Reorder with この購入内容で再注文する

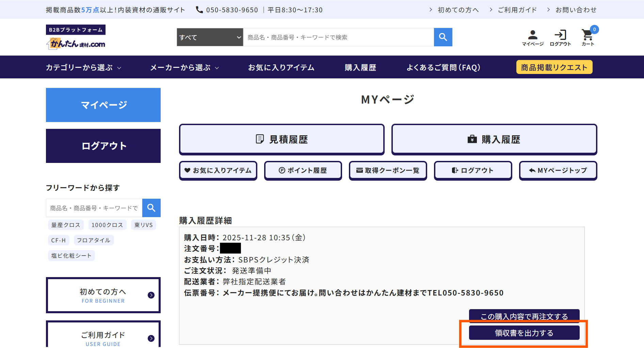pyautogui.click(x=524, y=316)
